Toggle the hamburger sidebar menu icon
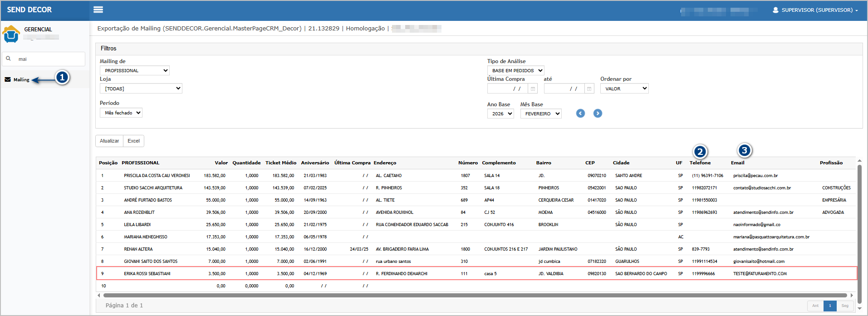The height and width of the screenshot is (316, 868). (x=98, y=10)
